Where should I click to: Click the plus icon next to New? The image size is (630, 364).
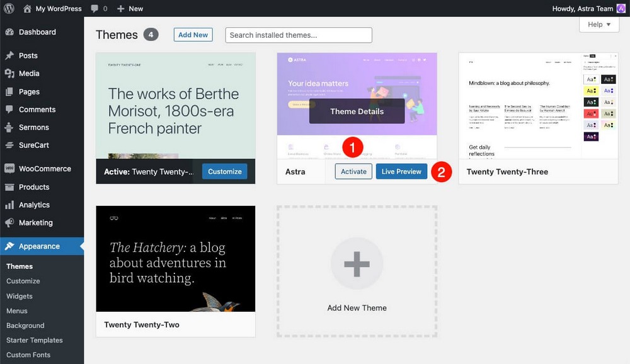pyautogui.click(x=120, y=8)
